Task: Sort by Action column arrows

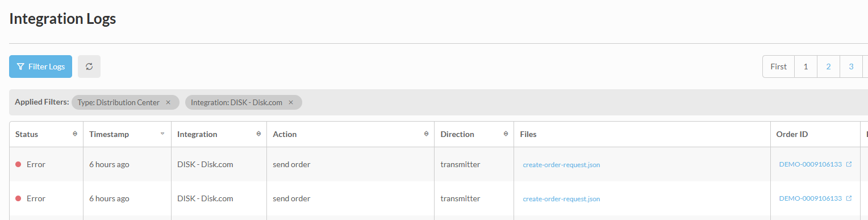Action: tap(426, 134)
